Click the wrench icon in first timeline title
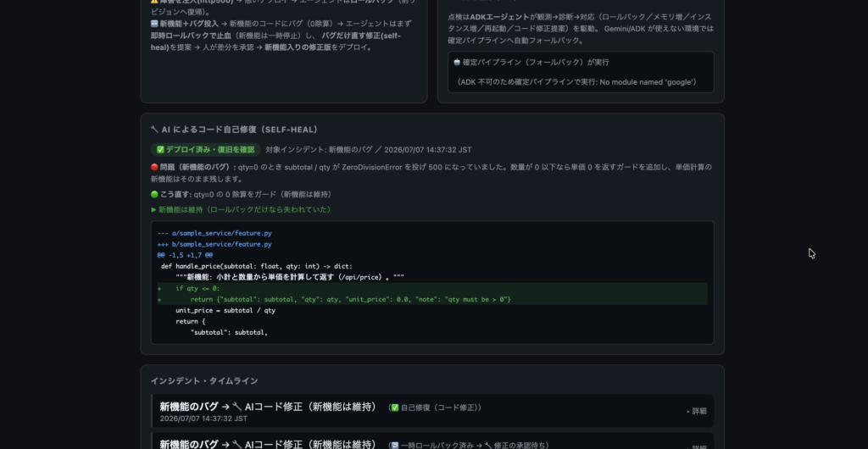This screenshot has height=449, width=868. tap(237, 407)
